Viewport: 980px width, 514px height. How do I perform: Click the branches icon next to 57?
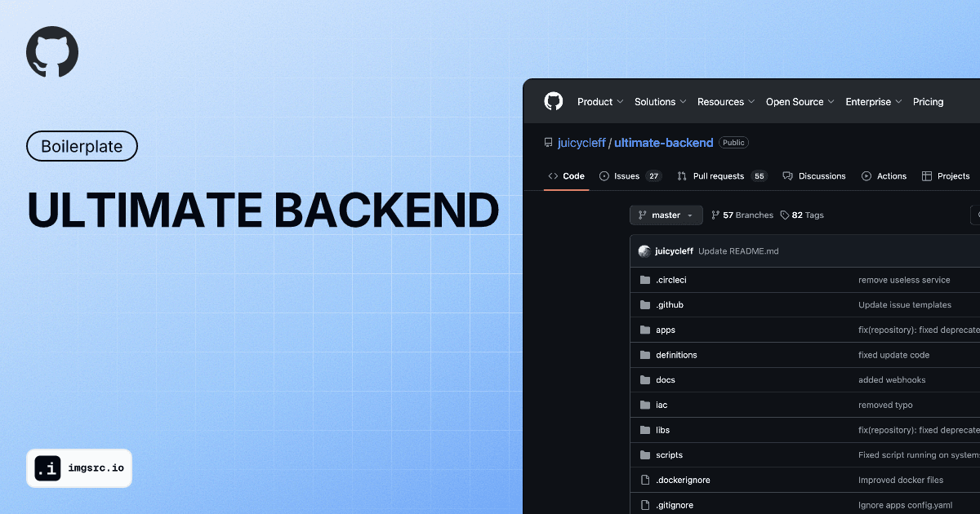coord(715,215)
